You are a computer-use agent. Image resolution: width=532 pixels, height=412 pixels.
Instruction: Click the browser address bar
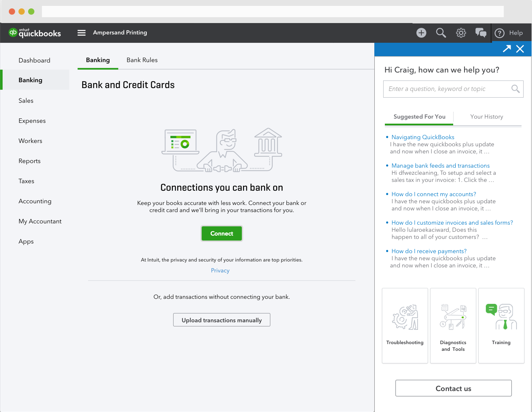(273, 11)
